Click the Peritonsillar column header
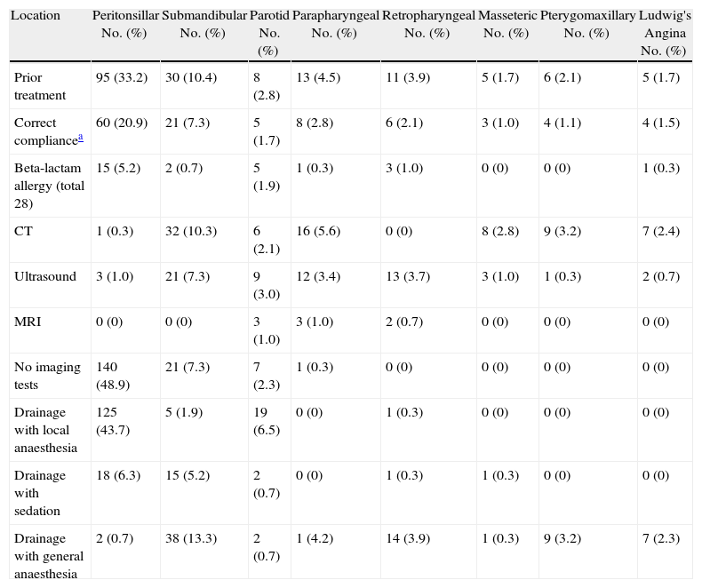702x588 pixels. click(x=125, y=24)
